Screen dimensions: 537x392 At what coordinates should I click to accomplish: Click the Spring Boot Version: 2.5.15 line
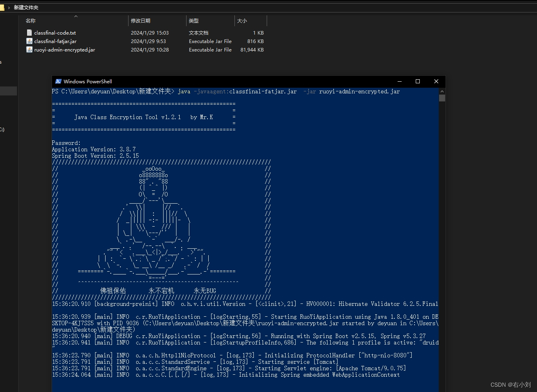[x=95, y=156]
